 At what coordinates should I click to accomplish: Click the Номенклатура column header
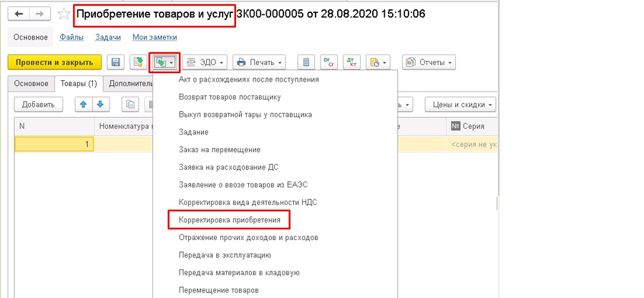click(124, 127)
